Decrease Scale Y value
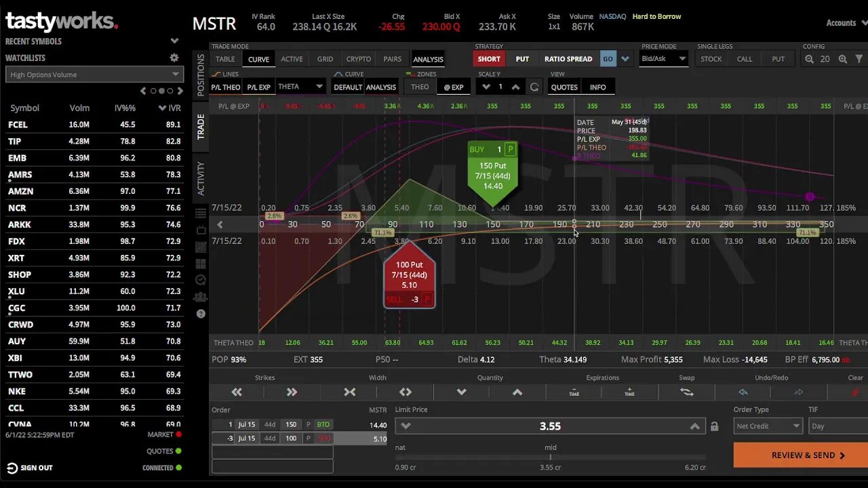 (x=486, y=87)
